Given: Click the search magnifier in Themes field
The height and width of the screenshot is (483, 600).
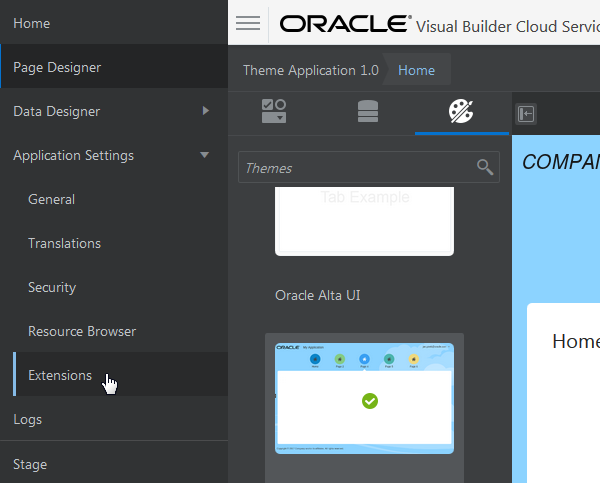Looking at the screenshot, I should coord(485,167).
